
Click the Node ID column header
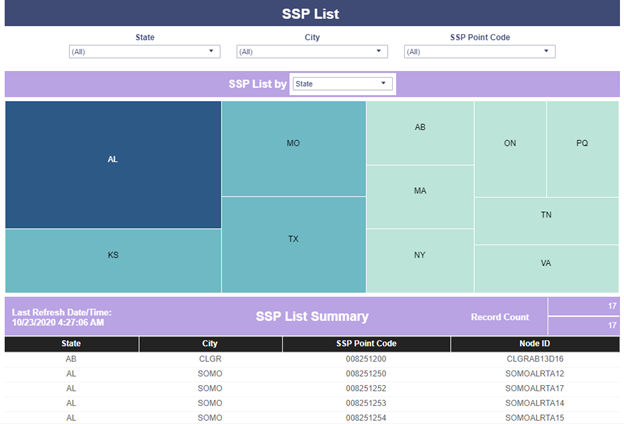(x=535, y=344)
